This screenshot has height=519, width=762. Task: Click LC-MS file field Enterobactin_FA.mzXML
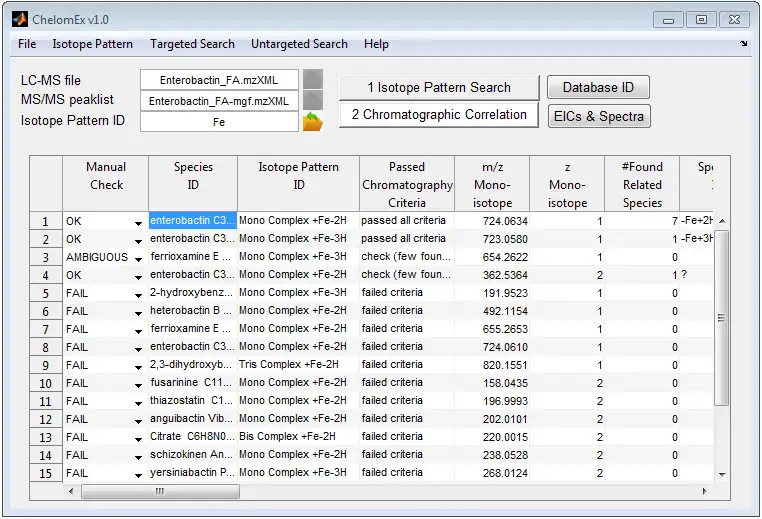click(x=219, y=80)
